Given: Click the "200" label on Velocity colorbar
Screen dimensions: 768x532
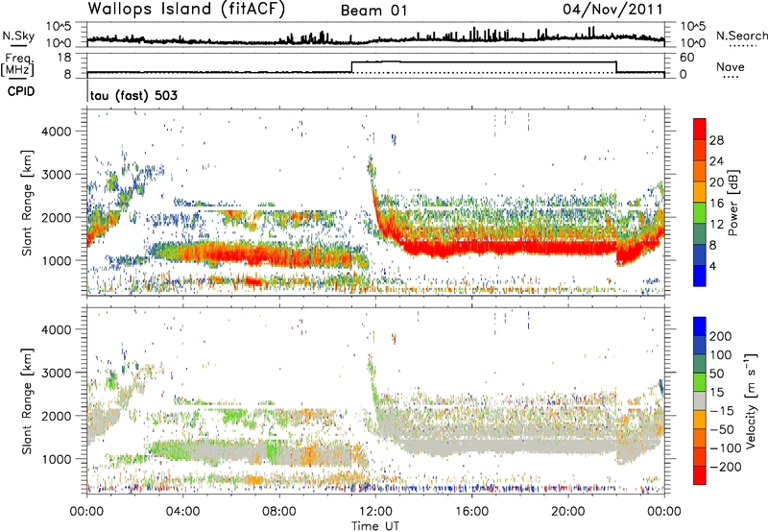Looking at the screenshot, I should [721, 336].
